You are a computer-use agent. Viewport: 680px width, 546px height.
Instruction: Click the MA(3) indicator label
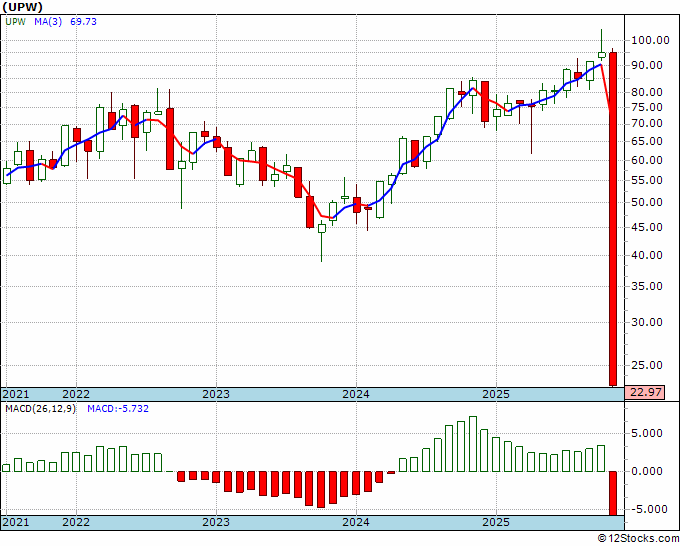point(48,22)
